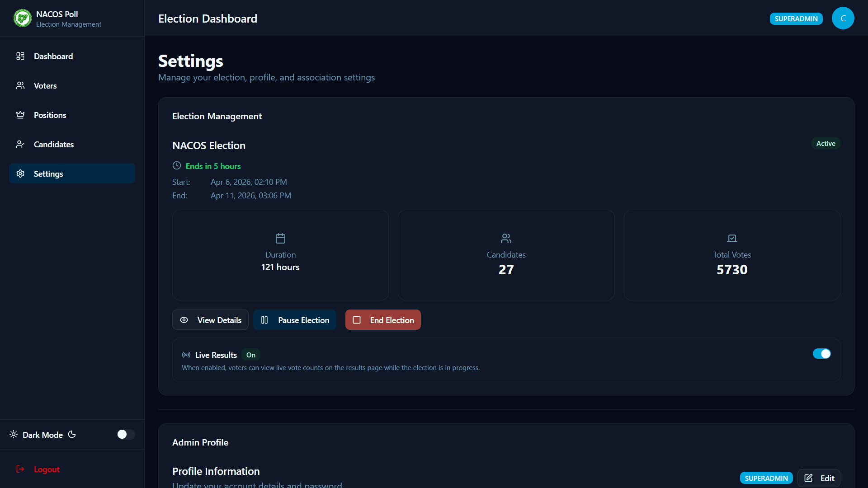Click the clock icon beside Ends in 5 hours
Viewport: 868px width, 488px height.
tap(177, 166)
